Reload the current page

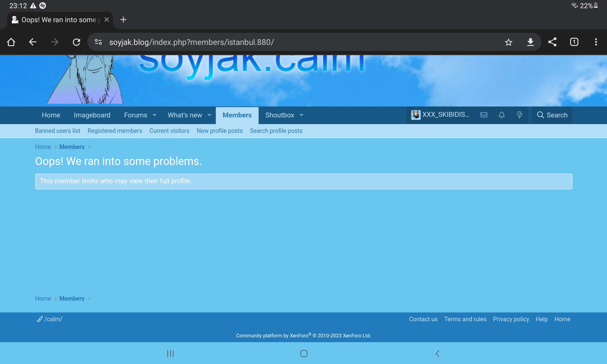[x=76, y=42]
